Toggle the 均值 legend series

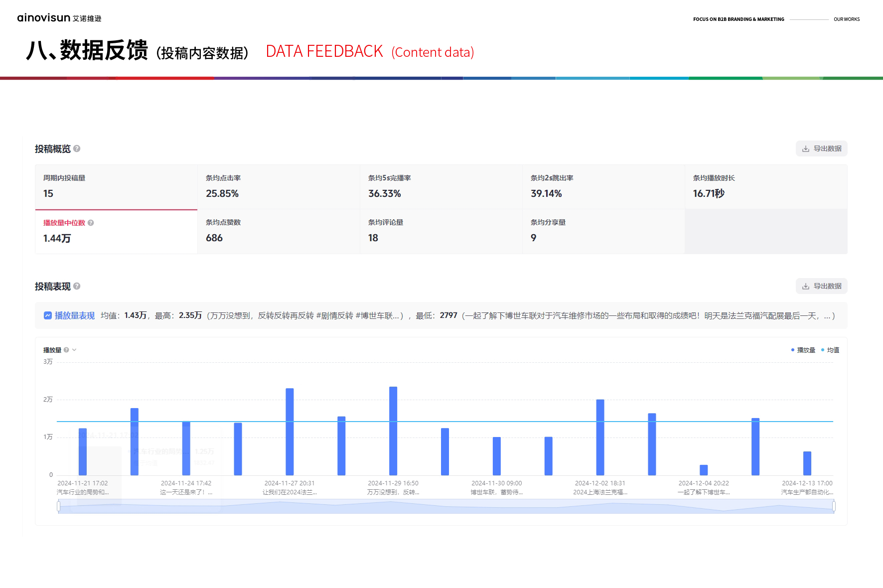pyautogui.click(x=830, y=350)
